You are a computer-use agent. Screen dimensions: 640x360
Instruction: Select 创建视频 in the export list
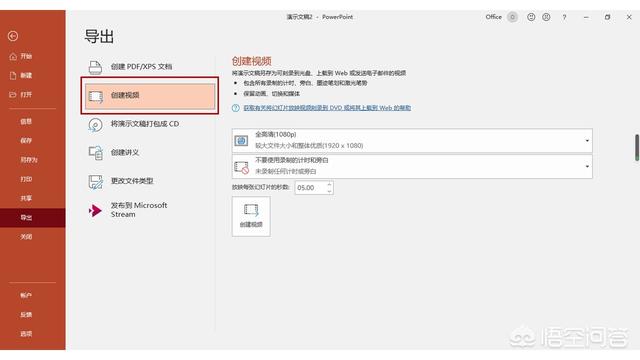point(150,96)
